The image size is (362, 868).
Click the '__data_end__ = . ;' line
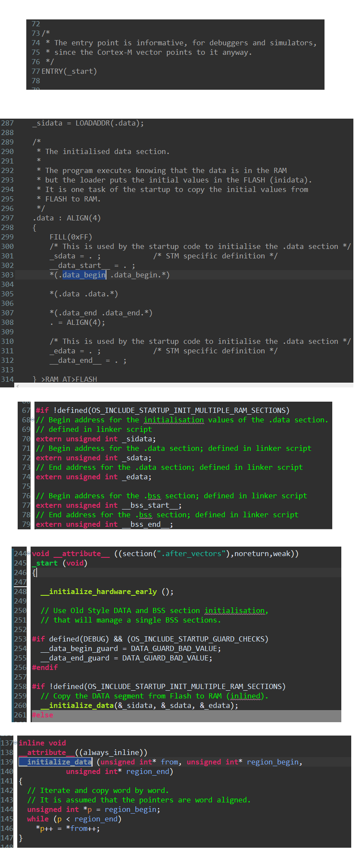88,360
